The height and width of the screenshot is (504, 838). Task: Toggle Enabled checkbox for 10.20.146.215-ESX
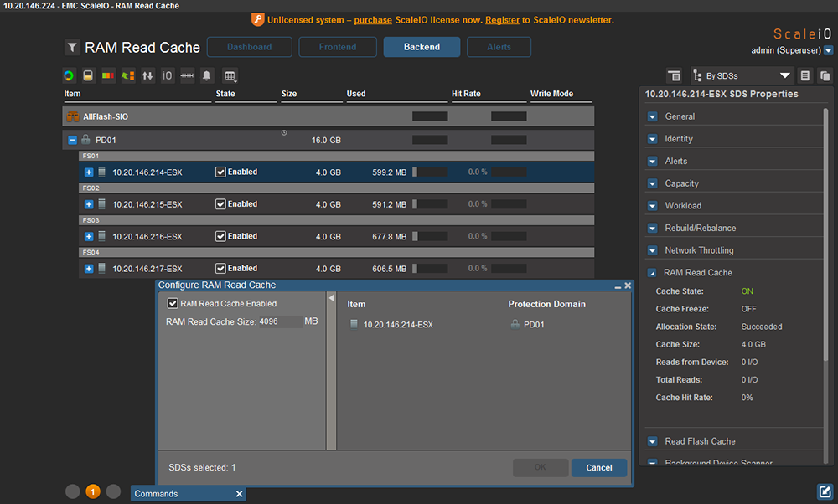click(220, 204)
